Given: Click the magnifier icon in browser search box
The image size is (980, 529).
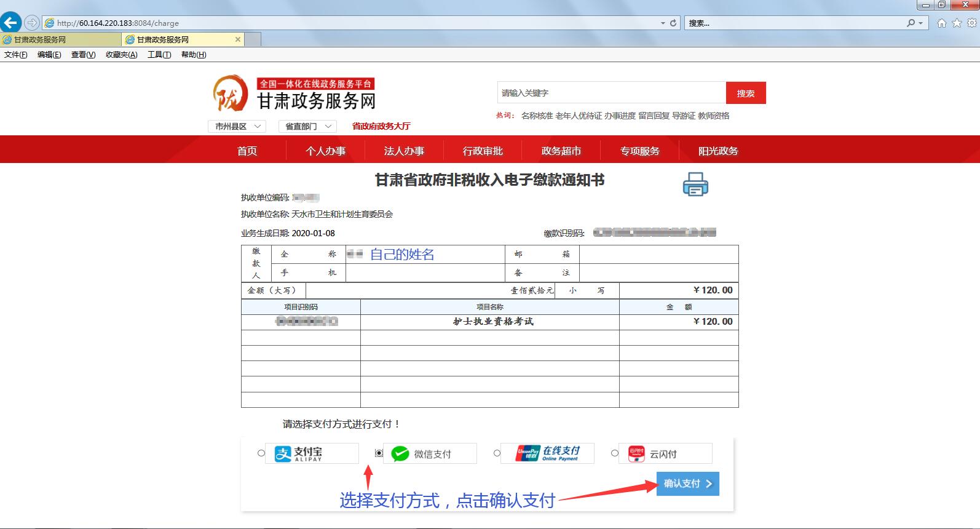Looking at the screenshot, I should pos(911,23).
